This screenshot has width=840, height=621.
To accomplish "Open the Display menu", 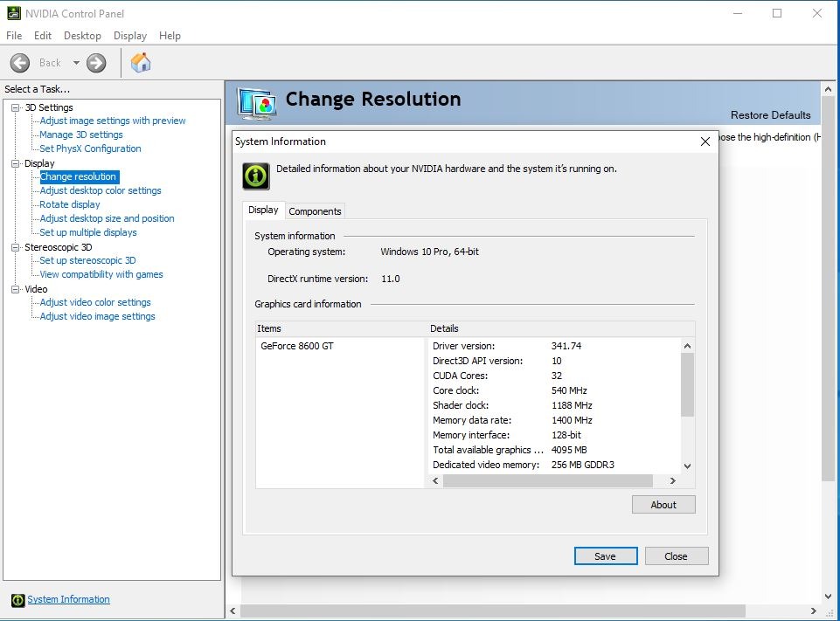I will pos(130,35).
